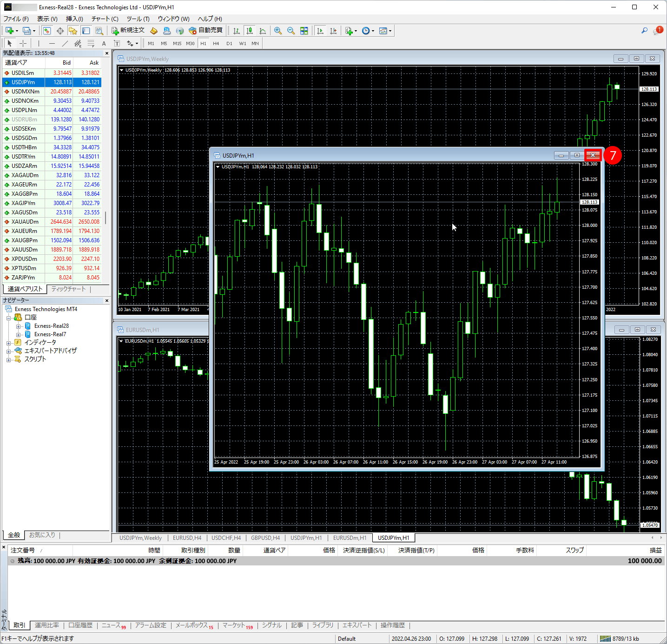The image size is (667, 644).
Task: Expand the Exness-Real28 account node
Action: tap(19, 326)
